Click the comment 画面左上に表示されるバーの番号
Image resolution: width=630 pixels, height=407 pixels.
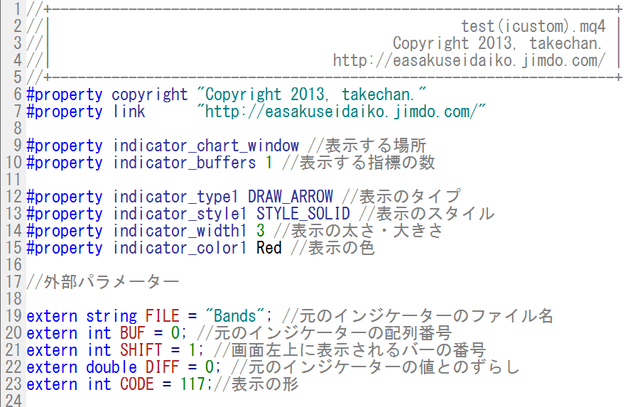pos(359,350)
